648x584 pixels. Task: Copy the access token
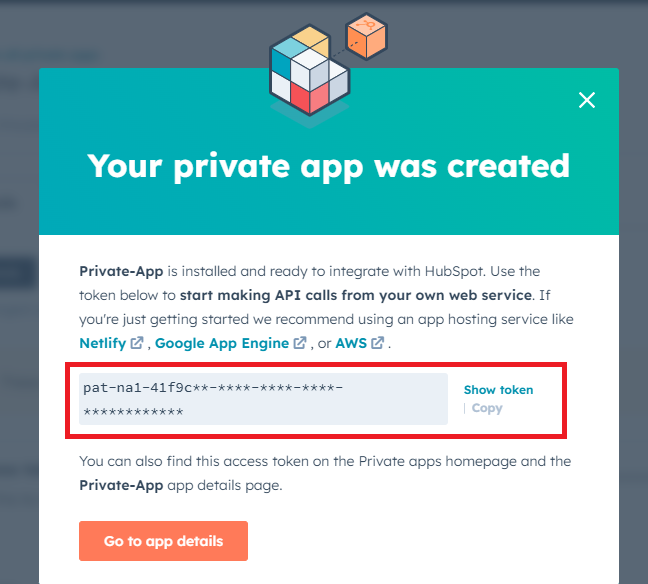[487, 408]
